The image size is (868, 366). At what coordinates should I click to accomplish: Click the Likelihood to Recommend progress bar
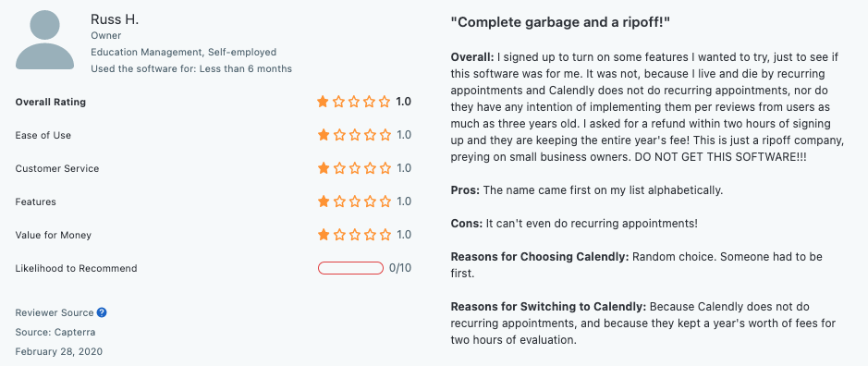click(350, 269)
